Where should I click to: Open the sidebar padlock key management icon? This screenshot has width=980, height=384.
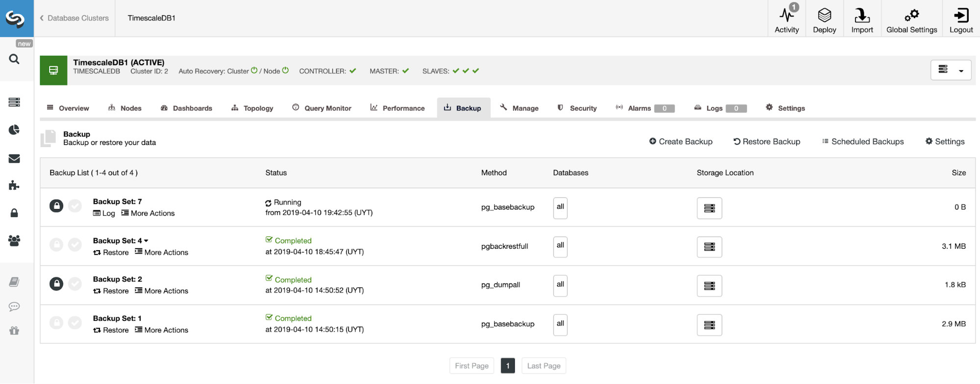pyautogui.click(x=14, y=213)
